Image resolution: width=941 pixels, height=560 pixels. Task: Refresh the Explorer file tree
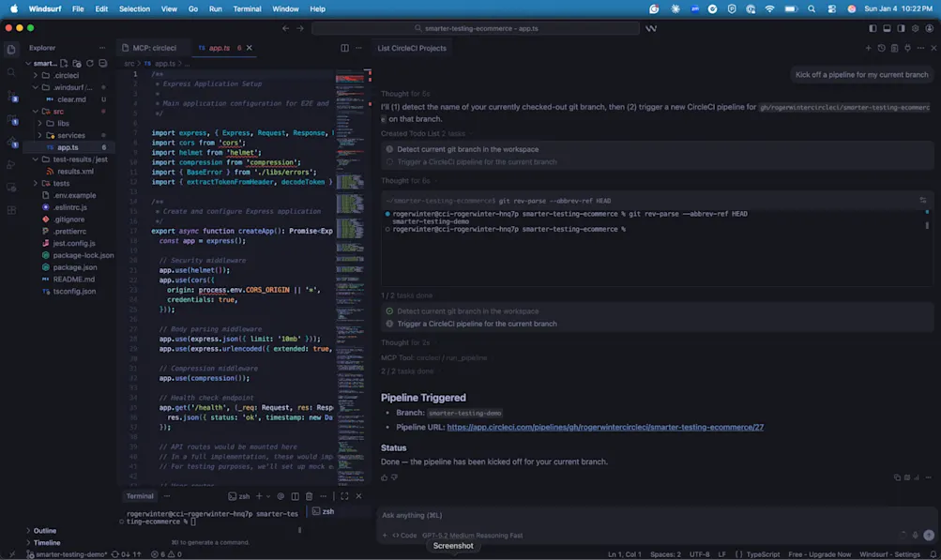pos(90,63)
